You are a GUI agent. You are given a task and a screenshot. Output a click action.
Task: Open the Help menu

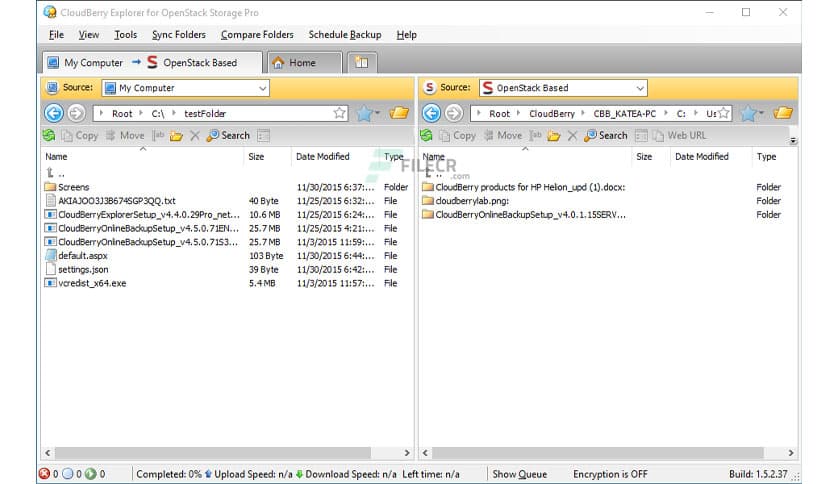406,35
